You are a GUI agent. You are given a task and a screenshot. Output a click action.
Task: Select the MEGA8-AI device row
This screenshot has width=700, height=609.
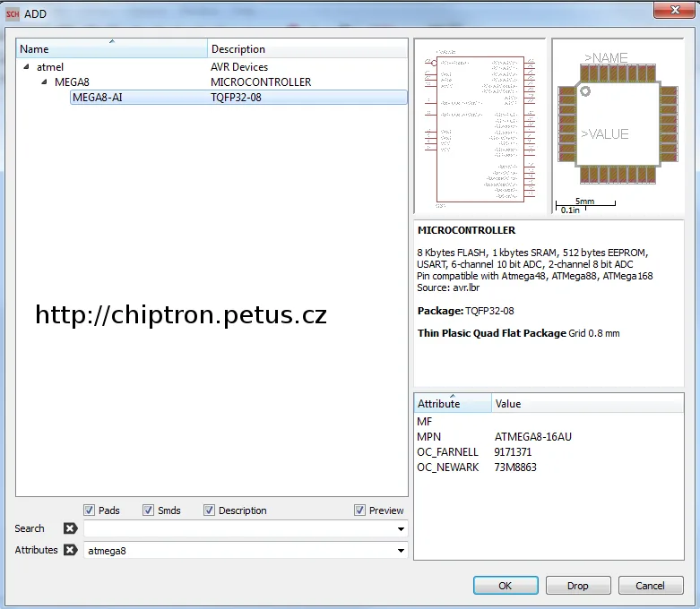(238, 98)
